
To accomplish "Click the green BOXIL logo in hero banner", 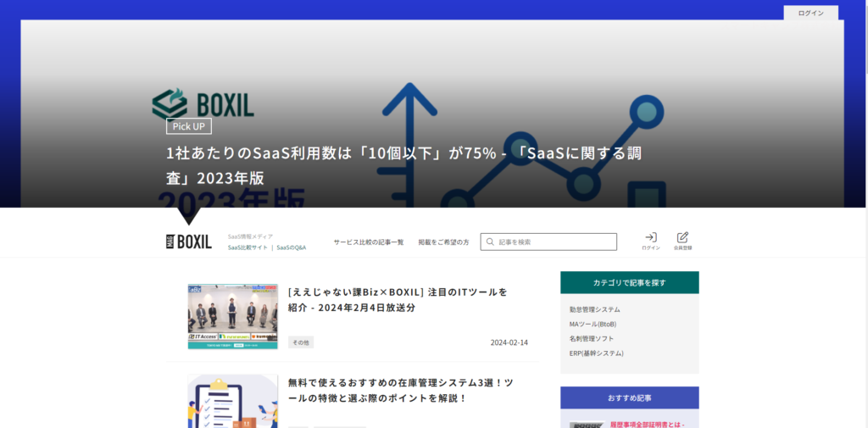I will pyautogui.click(x=203, y=103).
